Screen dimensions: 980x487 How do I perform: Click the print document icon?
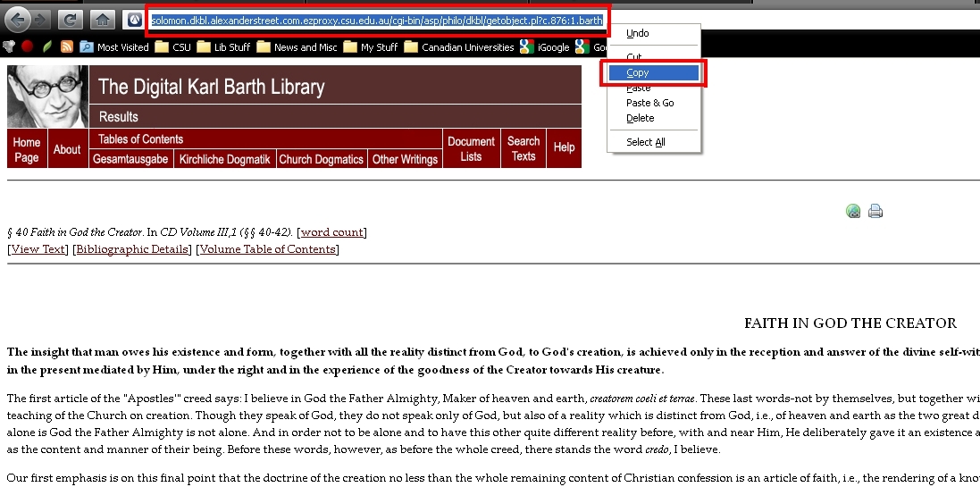coord(875,211)
